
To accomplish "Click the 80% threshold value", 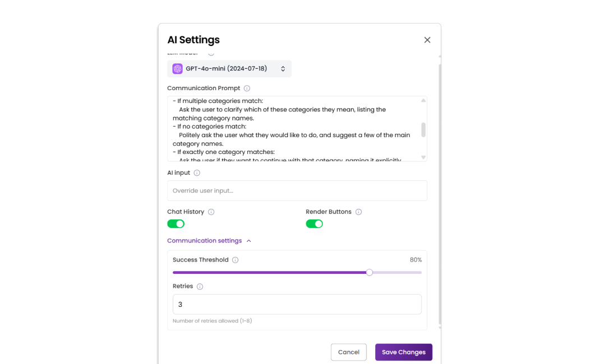I will (x=416, y=260).
